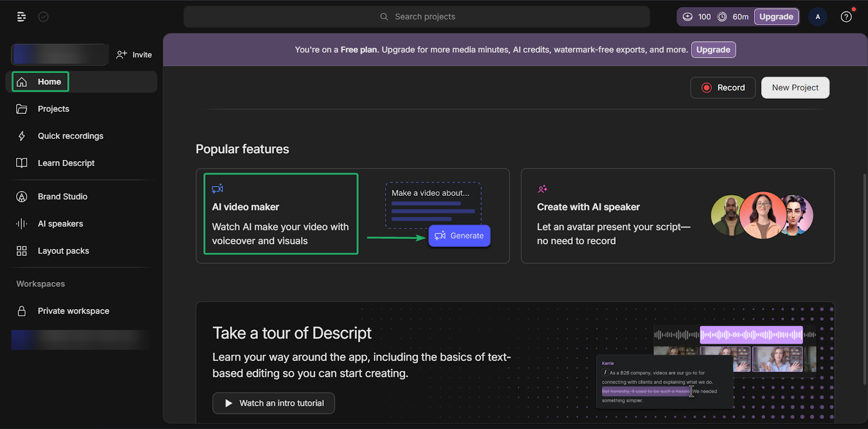
Task: Focus the Search projects field
Action: [417, 17]
